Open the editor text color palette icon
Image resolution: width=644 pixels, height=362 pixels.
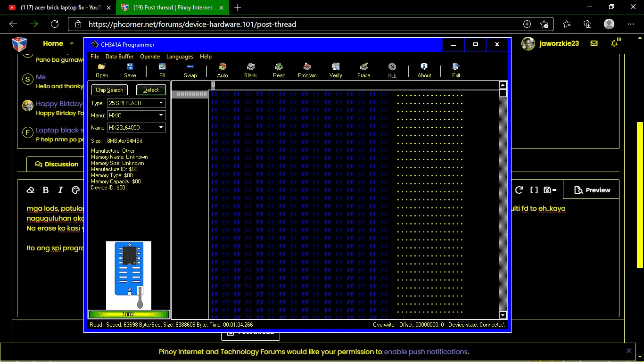tap(75, 190)
